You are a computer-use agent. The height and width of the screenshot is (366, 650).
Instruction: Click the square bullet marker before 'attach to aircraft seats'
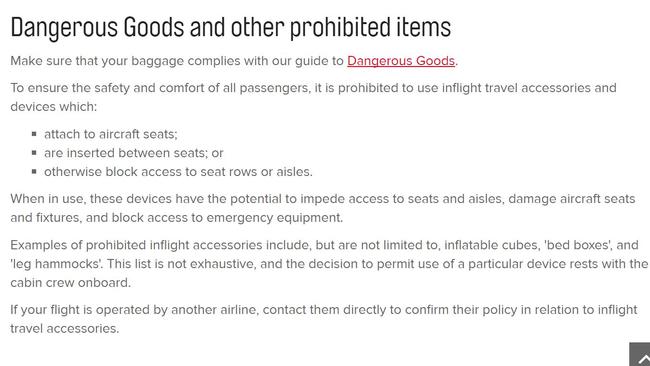(34, 134)
